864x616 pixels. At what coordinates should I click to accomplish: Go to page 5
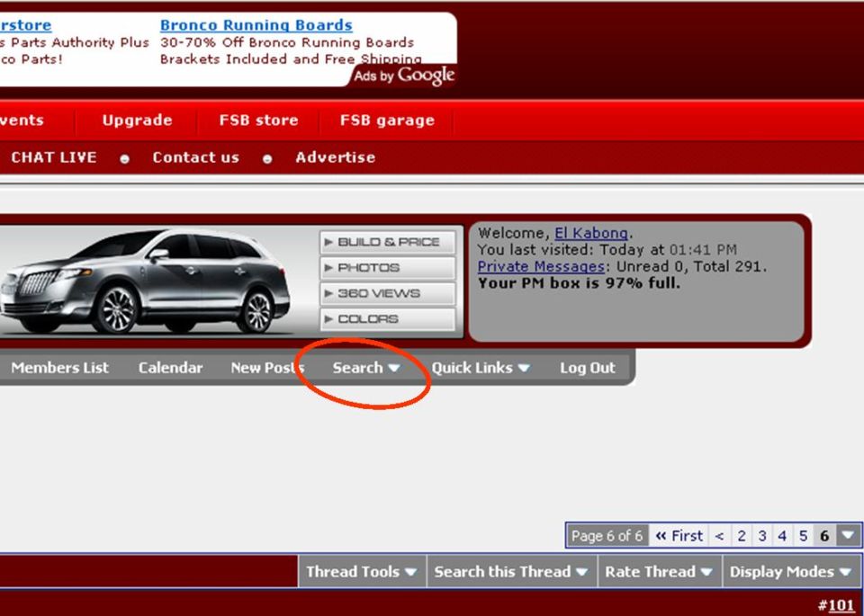(803, 536)
